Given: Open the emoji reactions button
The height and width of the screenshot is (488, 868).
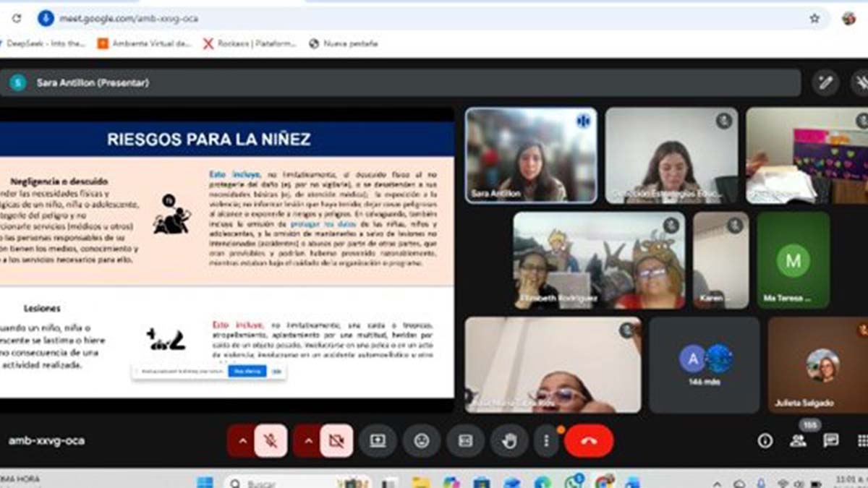Looking at the screenshot, I should pos(422,440).
